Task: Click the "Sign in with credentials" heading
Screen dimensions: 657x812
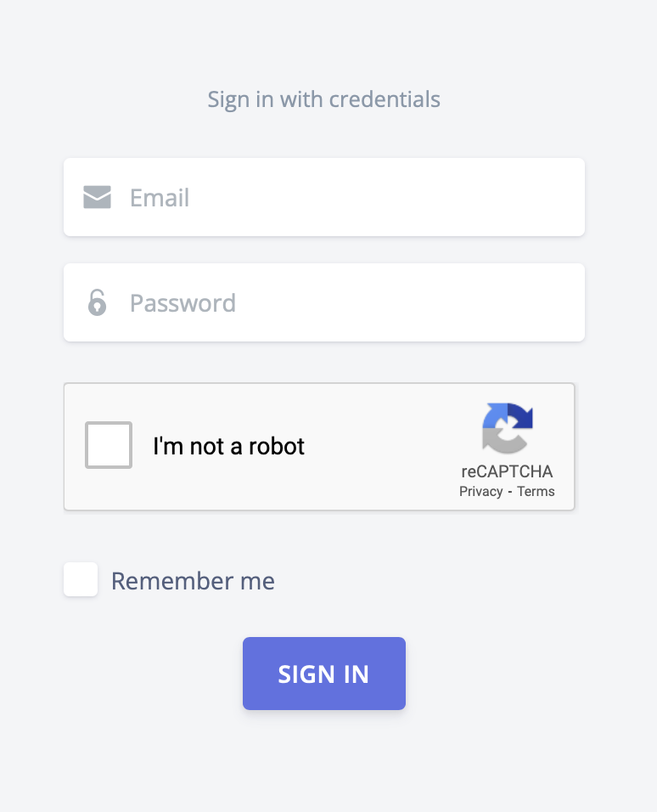Action: [324, 99]
